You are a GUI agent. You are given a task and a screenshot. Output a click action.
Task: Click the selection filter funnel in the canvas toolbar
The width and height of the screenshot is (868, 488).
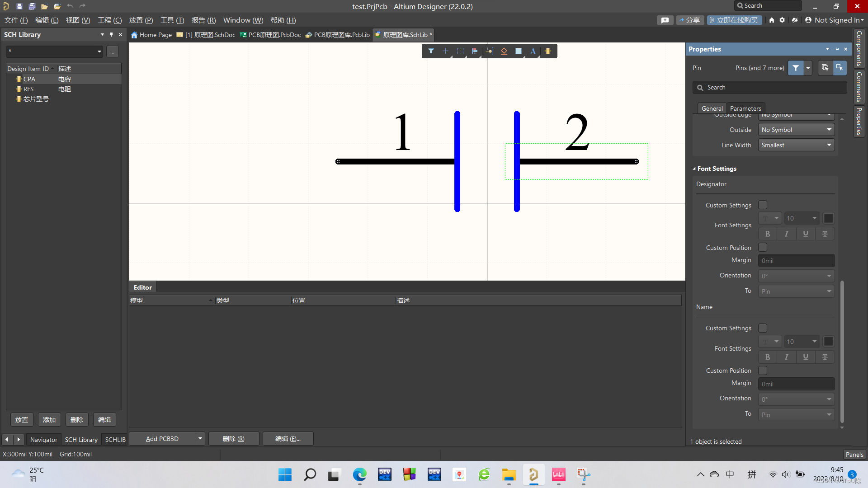pyautogui.click(x=431, y=51)
